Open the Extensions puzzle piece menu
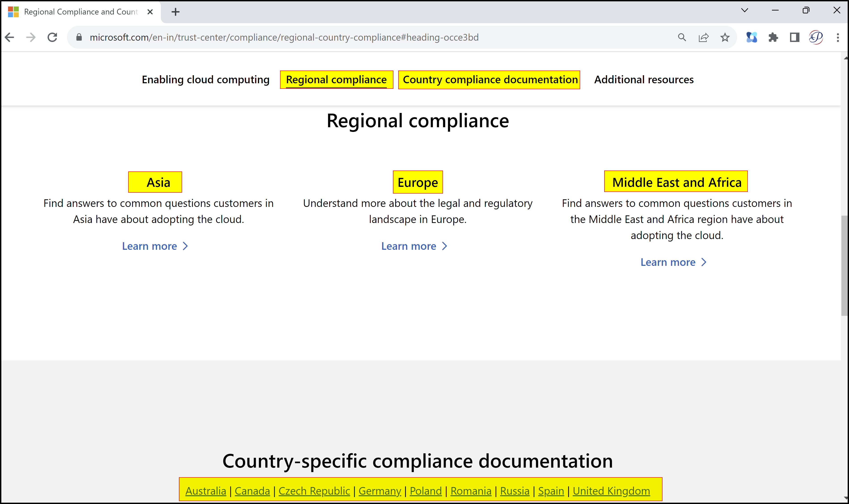The image size is (849, 504). pos(773,37)
